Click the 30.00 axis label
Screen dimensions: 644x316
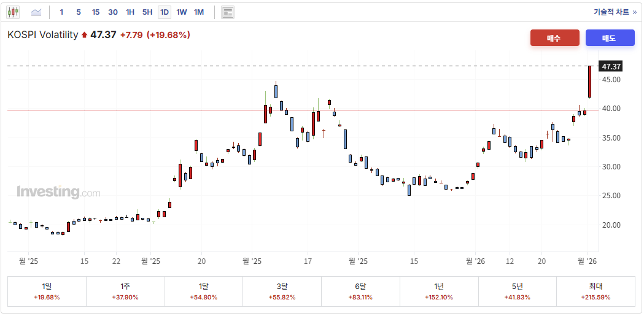coord(611,167)
